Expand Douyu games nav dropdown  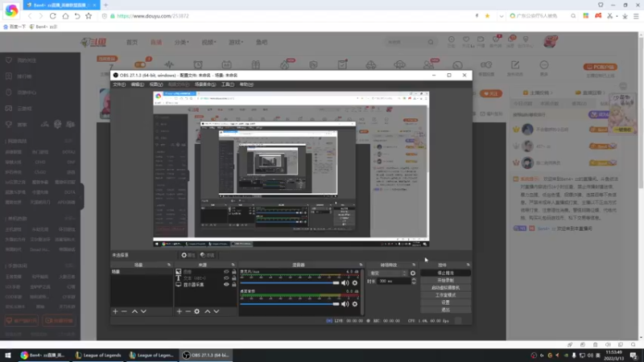tap(236, 43)
